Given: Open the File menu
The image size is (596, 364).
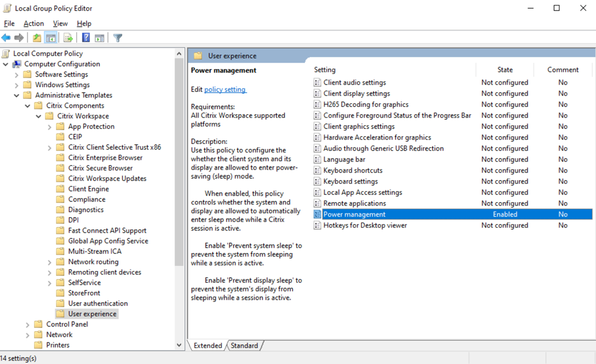Looking at the screenshot, I should click(9, 24).
